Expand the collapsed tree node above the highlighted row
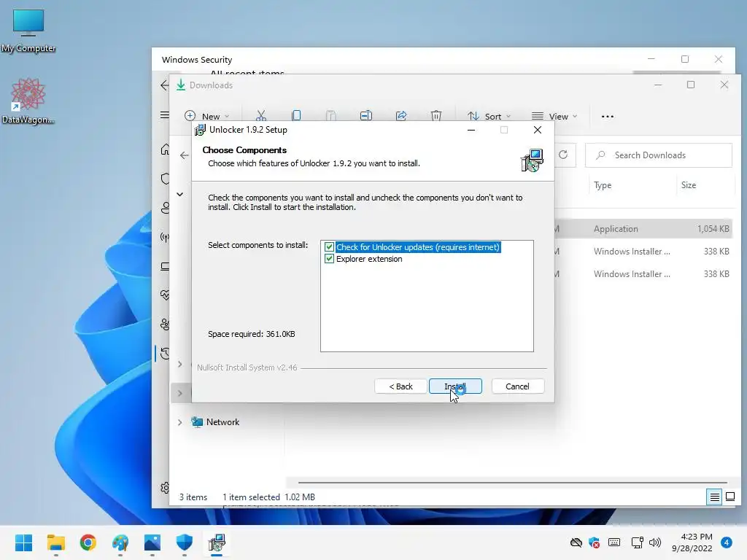The image size is (747, 560). 179,365
